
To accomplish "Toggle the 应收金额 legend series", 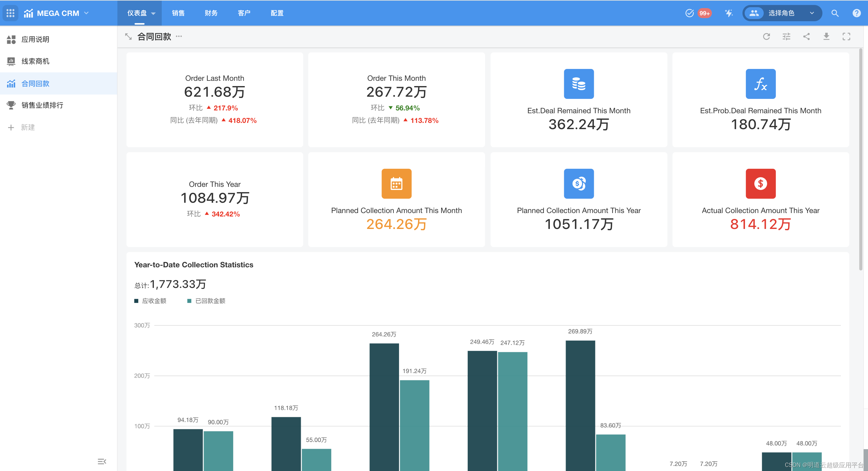I will tap(150, 301).
